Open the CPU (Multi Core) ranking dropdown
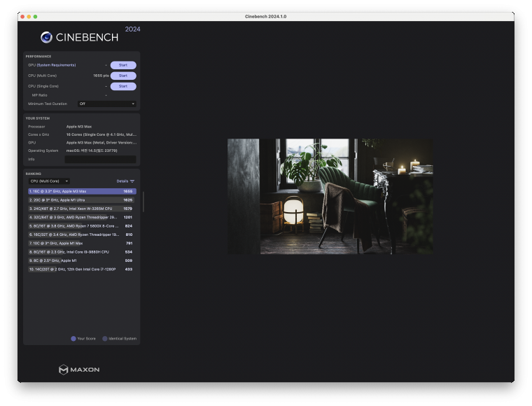 (49, 181)
